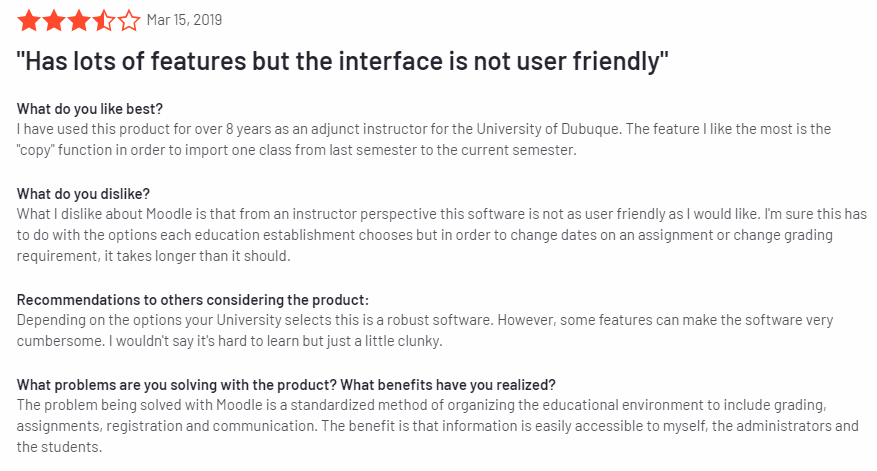877x471 pixels.
Task: Click the text "Depending on the options your University"
Action: [x=149, y=320]
